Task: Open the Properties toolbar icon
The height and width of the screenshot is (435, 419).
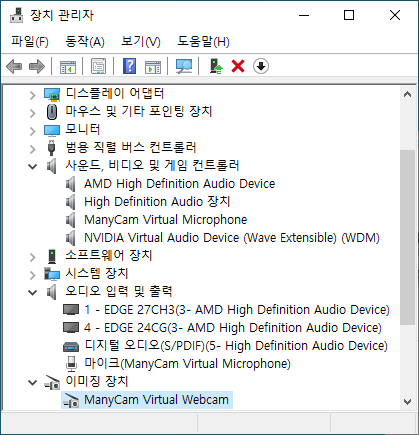Action: (x=99, y=66)
